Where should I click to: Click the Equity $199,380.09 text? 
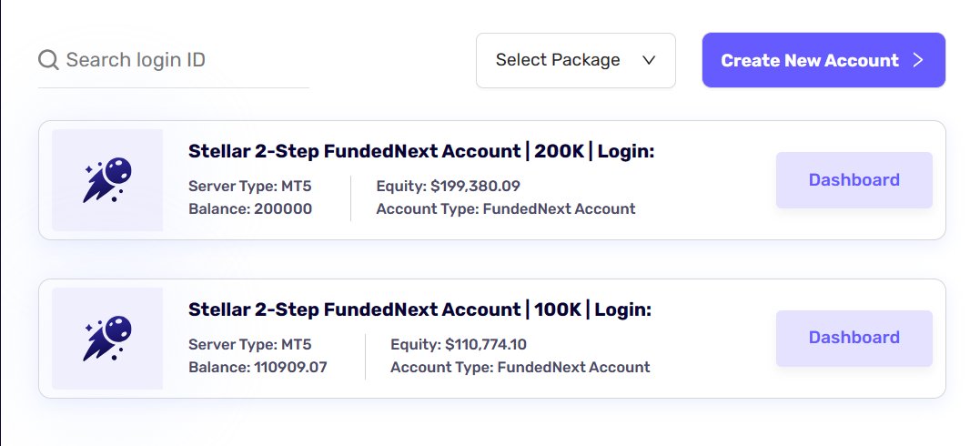[x=448, y=187]
